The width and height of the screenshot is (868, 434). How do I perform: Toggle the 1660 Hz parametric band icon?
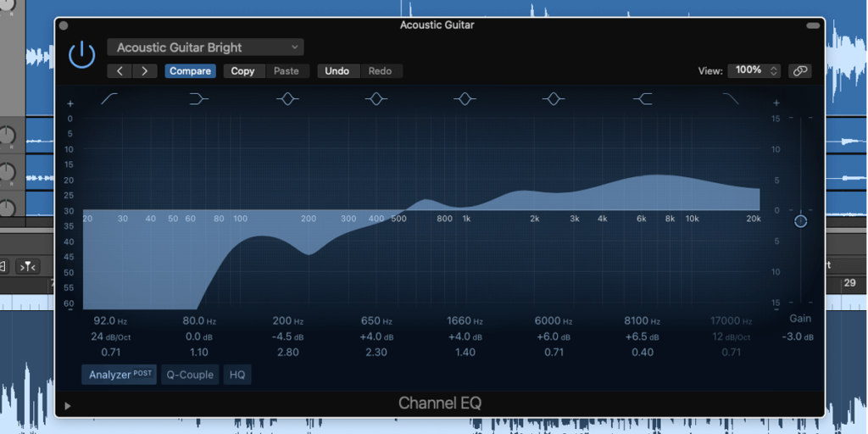pos(465,99)
